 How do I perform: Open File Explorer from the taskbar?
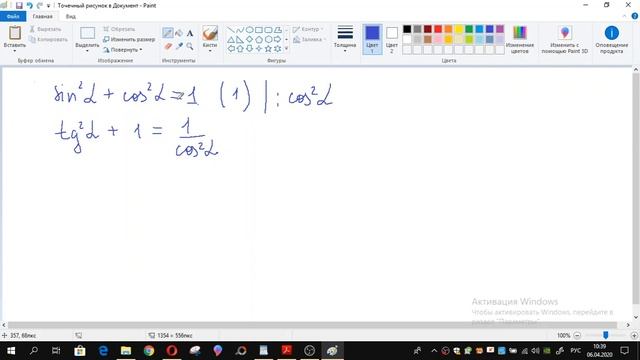point(126,351)
